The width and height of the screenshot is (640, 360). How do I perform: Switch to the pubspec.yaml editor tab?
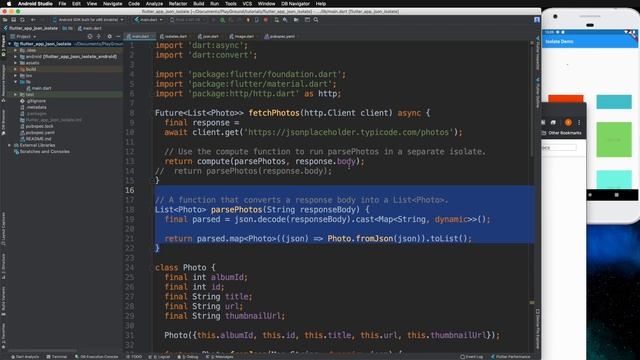[x=280, y=36]
